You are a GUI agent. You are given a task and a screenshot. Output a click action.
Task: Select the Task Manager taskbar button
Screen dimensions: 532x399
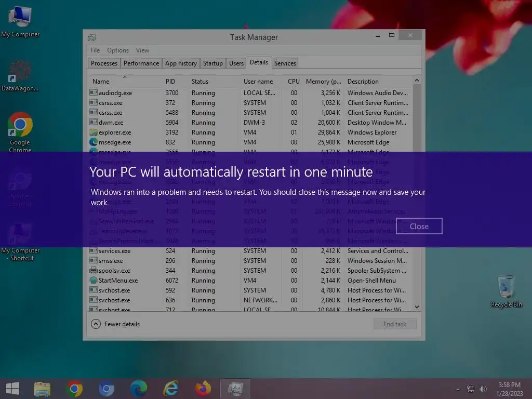pos(235,389)
